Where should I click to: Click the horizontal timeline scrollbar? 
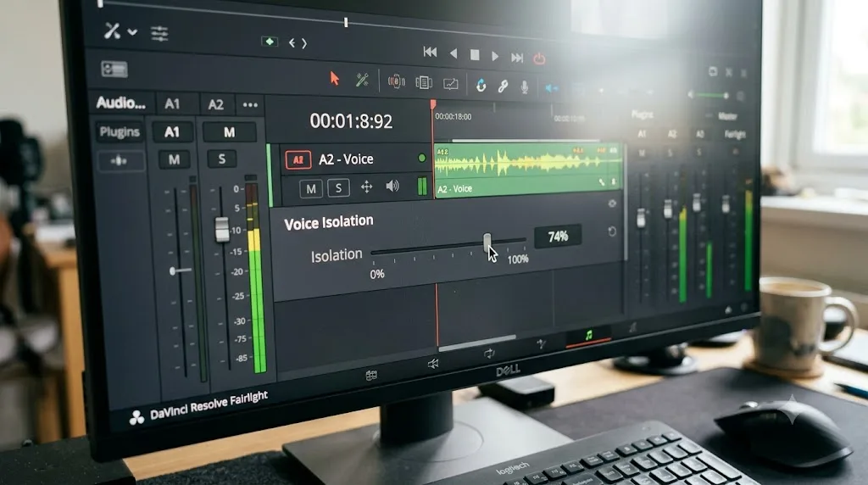point(476,343)
